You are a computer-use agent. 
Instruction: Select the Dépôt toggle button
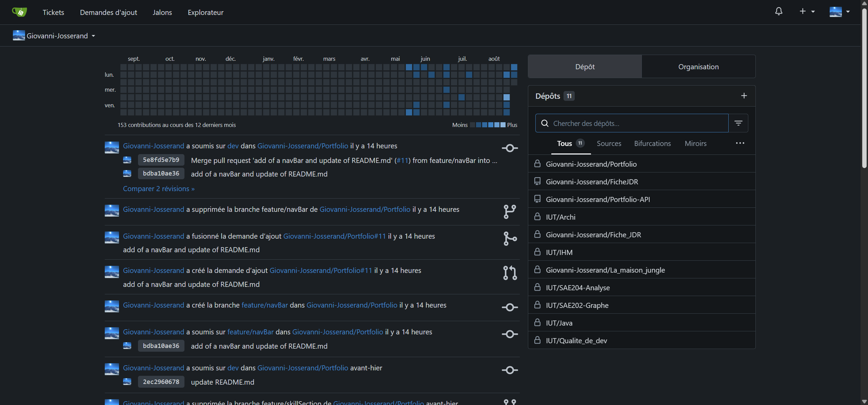pyautogui.click(x=585, y=67)
